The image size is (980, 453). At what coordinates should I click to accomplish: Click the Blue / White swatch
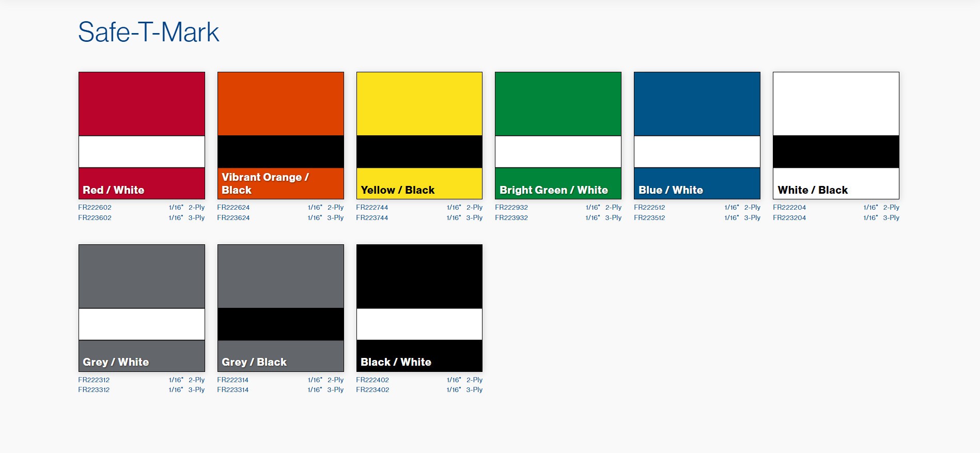coord(697,135)
